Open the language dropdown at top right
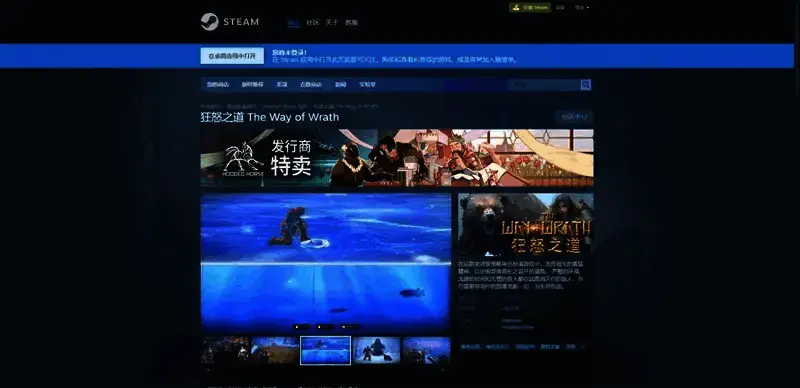800x388 pixels. [582, 8]
